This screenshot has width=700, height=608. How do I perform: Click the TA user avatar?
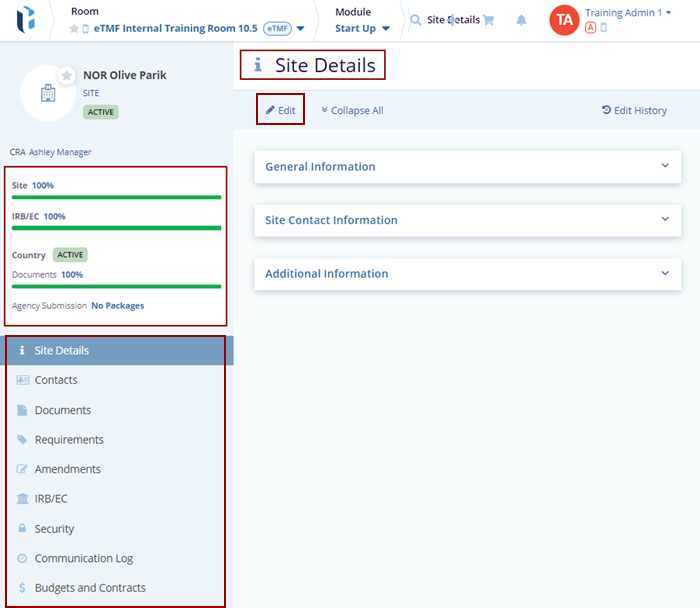(x=564, y=20)
